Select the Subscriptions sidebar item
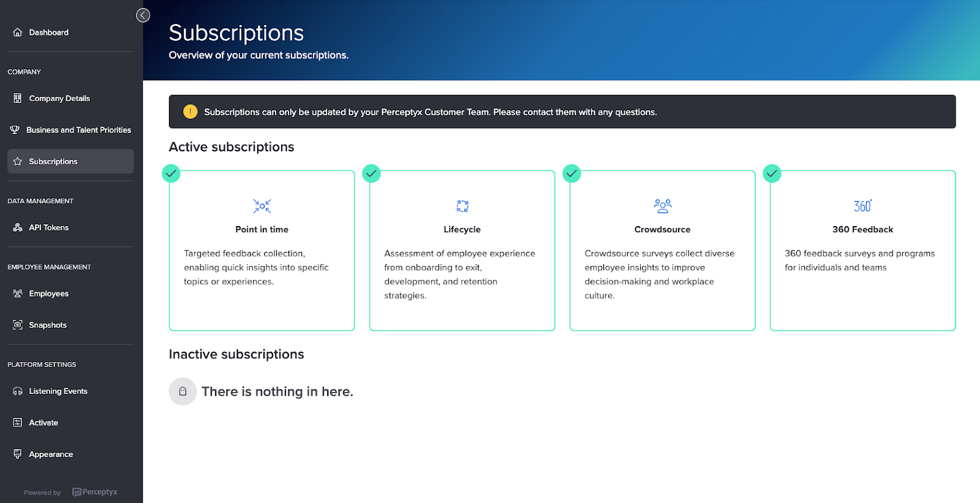The image size is (980, 503). click(x=71, y=161)
